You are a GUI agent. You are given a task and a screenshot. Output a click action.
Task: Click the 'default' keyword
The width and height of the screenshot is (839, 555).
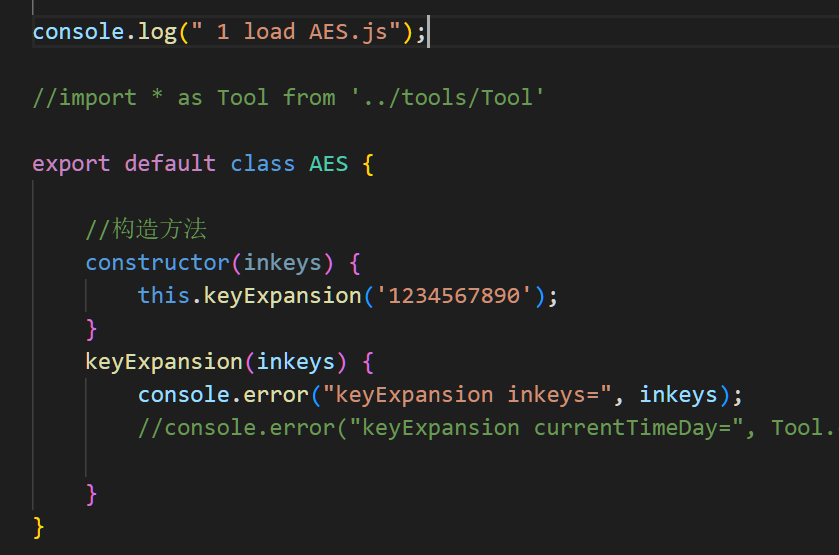pyautogui.click(x=170, y=163)
